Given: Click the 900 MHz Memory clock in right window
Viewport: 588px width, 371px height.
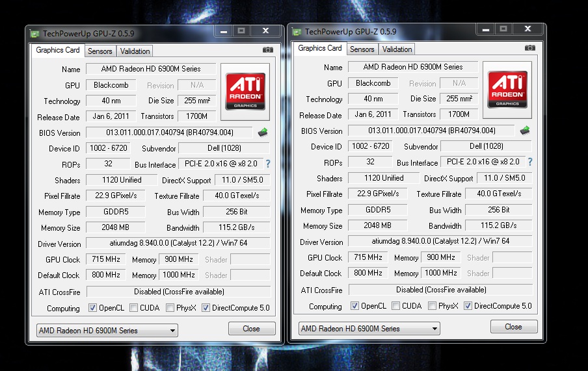Looking at the screenshot, I should [x=441, y=257].
